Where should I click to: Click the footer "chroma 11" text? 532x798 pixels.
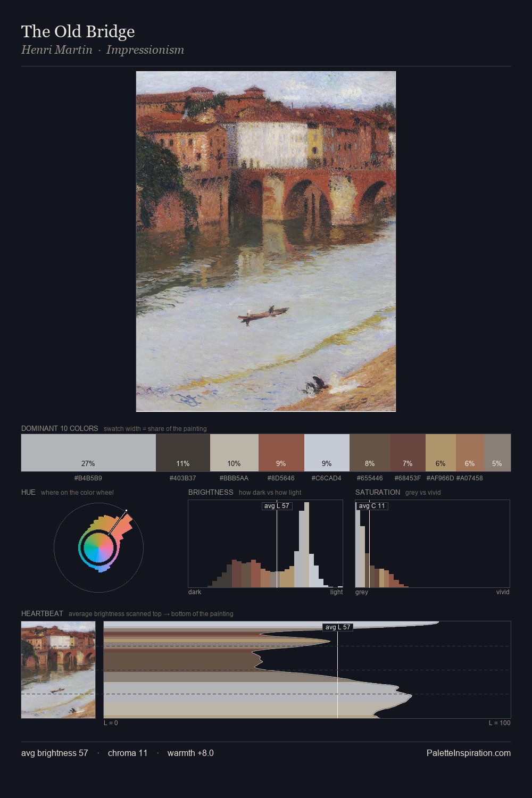[128, 753]
